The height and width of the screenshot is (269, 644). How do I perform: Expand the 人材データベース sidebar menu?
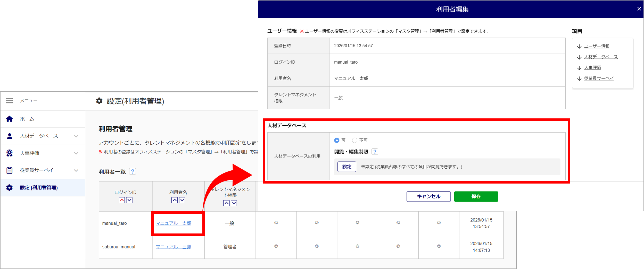pos(76,136)
